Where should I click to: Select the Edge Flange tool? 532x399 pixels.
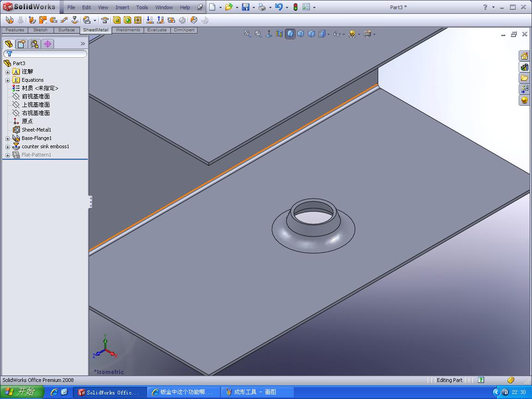tap(32, 20)
